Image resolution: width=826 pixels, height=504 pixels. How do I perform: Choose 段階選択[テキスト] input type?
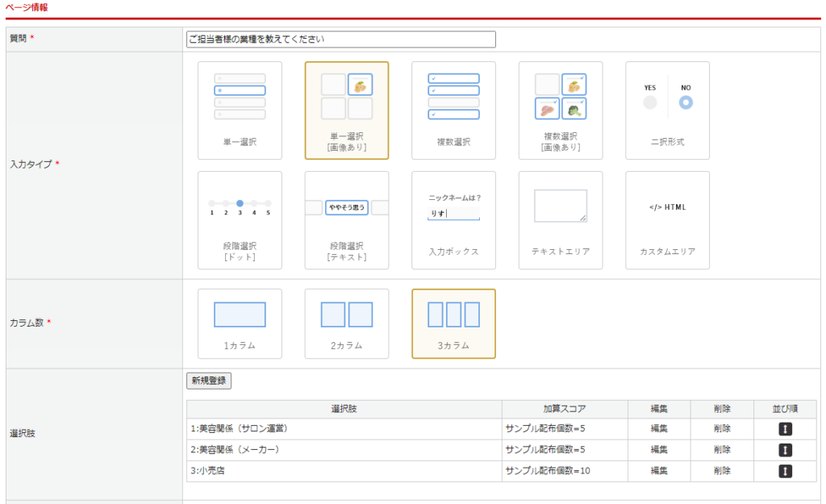click(x=346, y=220)
